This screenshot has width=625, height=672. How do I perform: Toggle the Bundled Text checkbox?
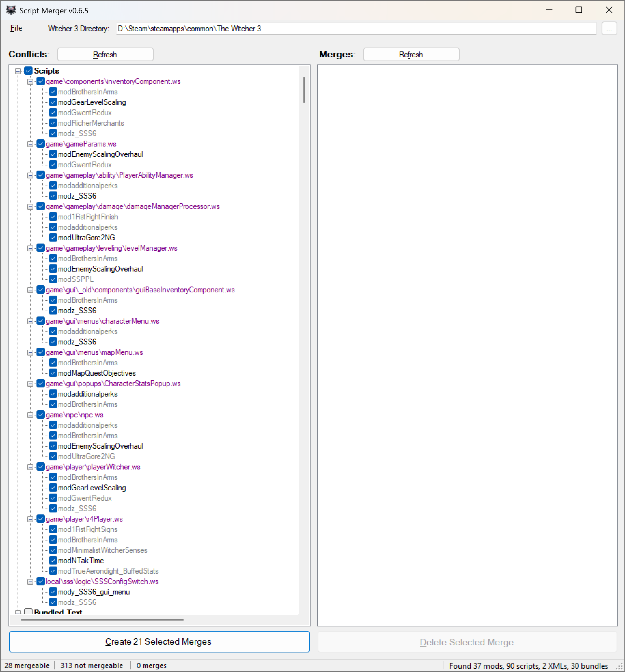coord(28,611)
